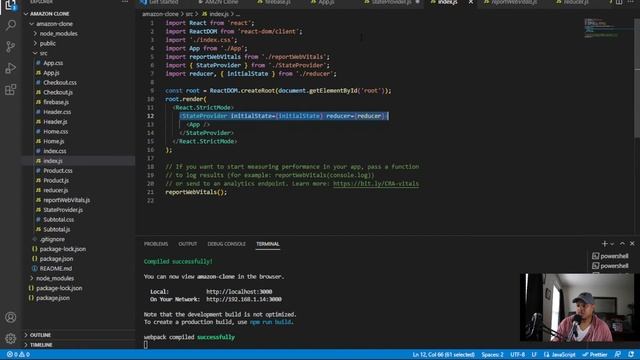Click amazon-clone in the breadcrumb path
The width and height of the screenshot is (640, 360).
point(160,14)
